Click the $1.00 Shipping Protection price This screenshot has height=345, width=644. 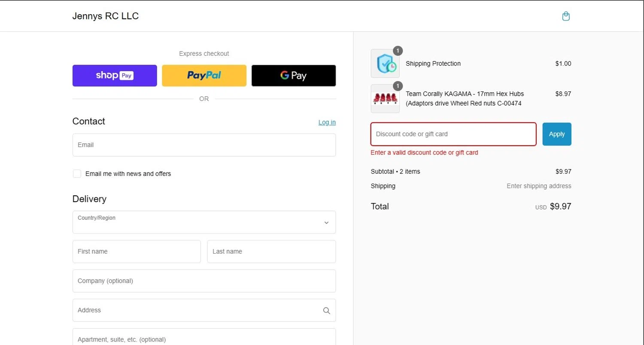563,64
